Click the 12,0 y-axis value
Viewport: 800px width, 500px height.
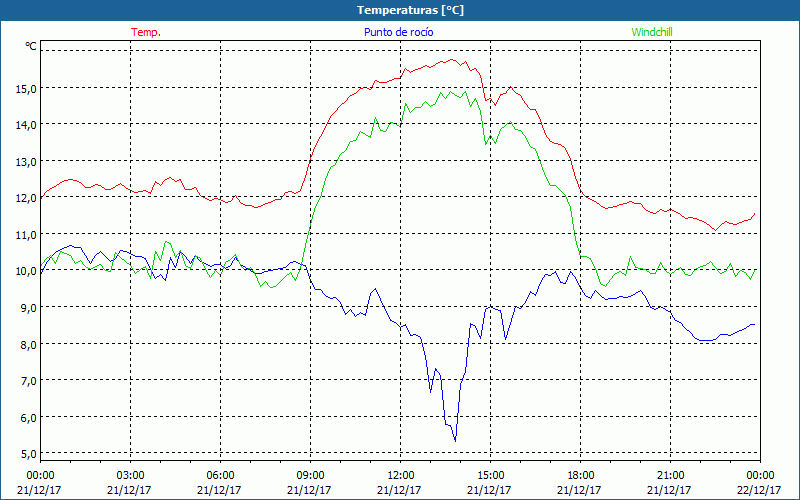(x=26, y=198)
